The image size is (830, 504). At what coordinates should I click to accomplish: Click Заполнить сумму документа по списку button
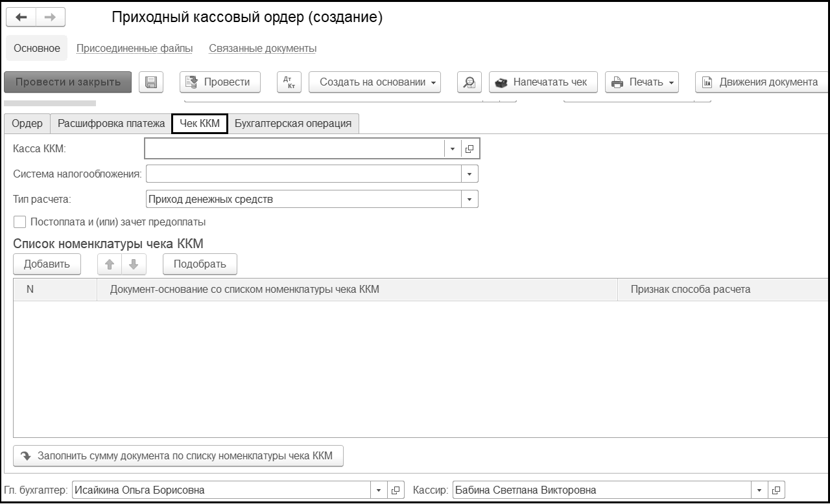click(178, 456)
